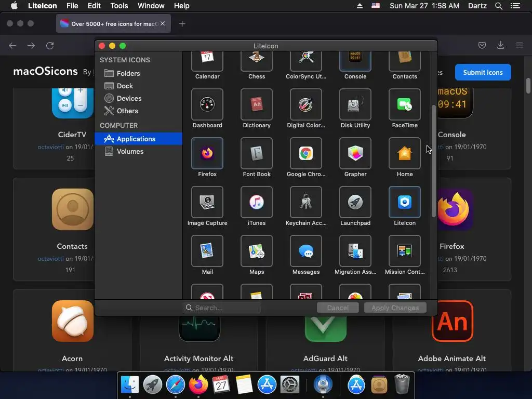Open a new browser tab

click(182, 24)
